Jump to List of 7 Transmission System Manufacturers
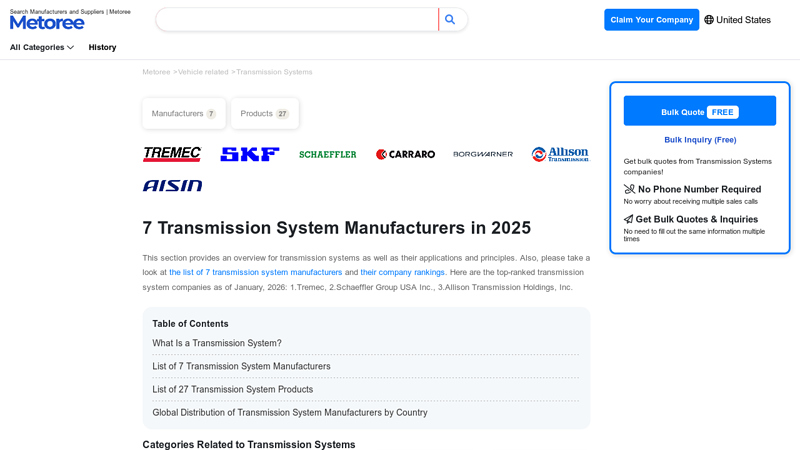 (x=241, y=366)
